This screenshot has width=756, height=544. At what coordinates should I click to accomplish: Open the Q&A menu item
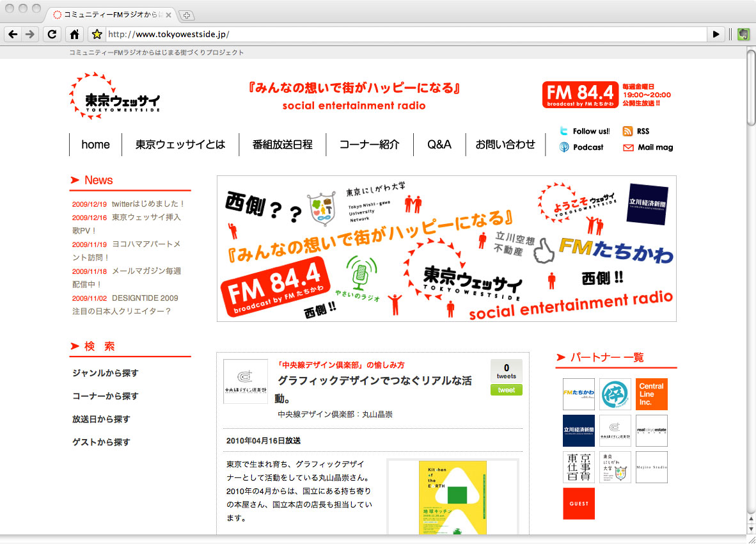(439, 144)
